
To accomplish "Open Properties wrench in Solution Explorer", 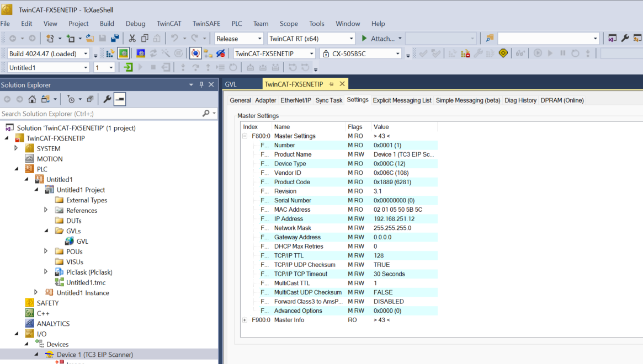I will 107,99.
